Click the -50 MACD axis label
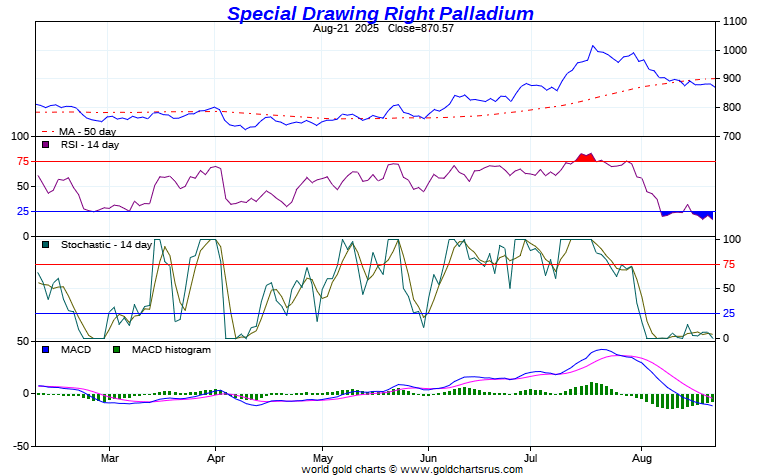Screen dimensions: 760x475 (20, 446)
